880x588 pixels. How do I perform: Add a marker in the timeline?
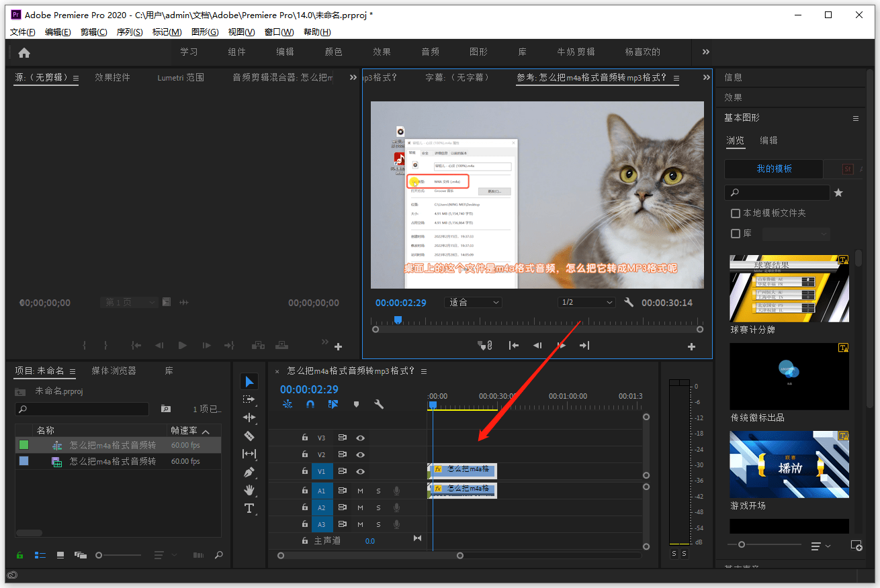coord(356,404)
